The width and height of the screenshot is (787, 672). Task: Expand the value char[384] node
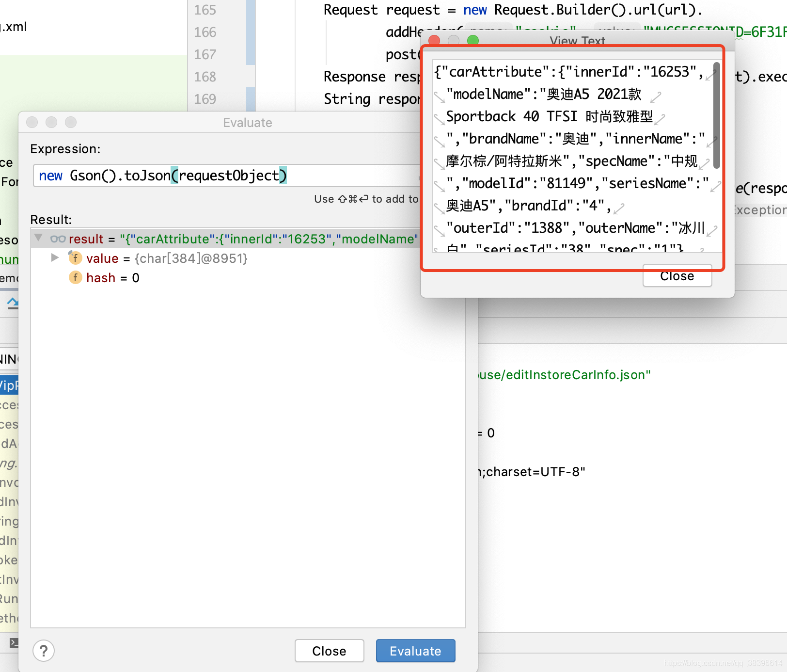coord(55,257)
